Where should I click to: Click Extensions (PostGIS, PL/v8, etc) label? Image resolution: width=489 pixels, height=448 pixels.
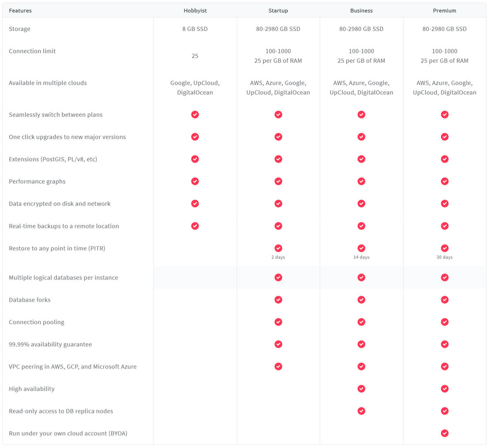click(x=53, y=159)
